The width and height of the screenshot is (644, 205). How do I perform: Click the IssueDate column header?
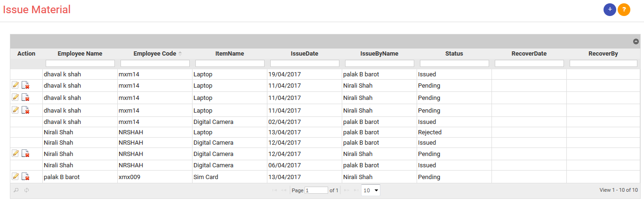point(305,54)
